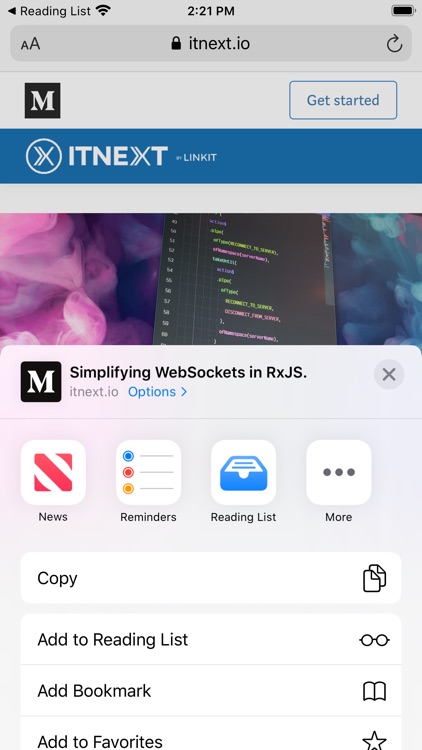Screen dimensions: 422x750
Task: Click the ITNEXT circular logo banner
Action: [x=44, y=156]
